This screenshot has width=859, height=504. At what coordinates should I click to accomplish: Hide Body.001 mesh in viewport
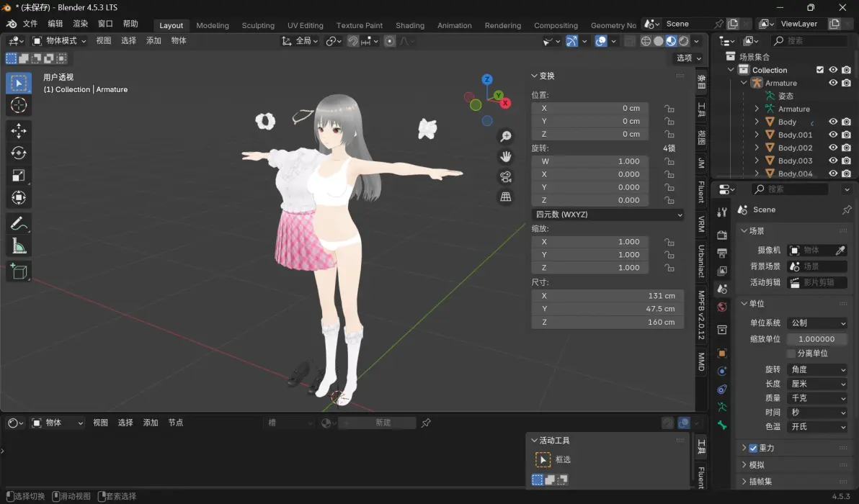click(x=833, y=135)
